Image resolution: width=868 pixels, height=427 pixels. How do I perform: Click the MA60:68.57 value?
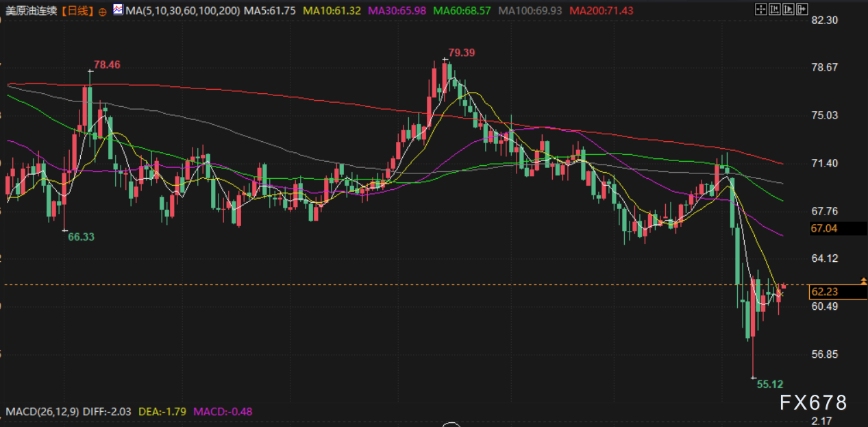coord(462,10)
